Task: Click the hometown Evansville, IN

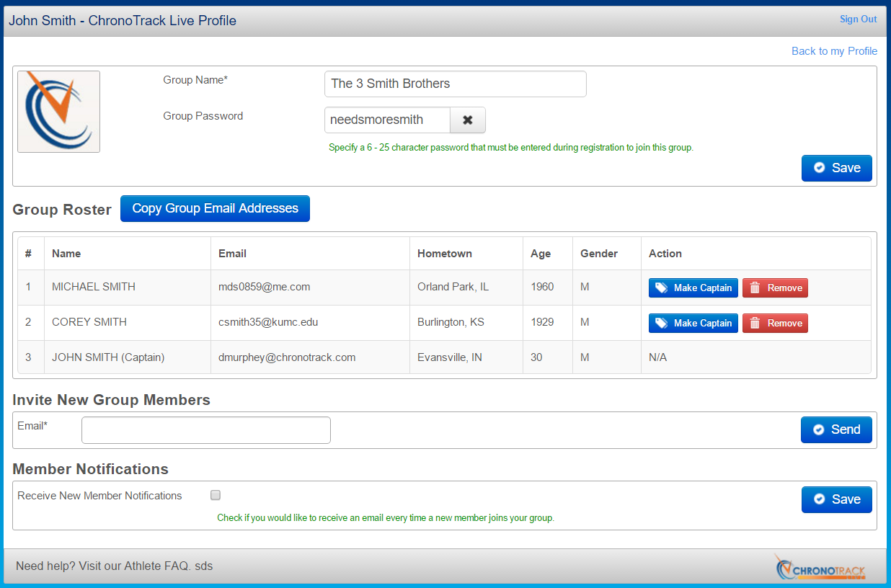Action: point(450,357)
